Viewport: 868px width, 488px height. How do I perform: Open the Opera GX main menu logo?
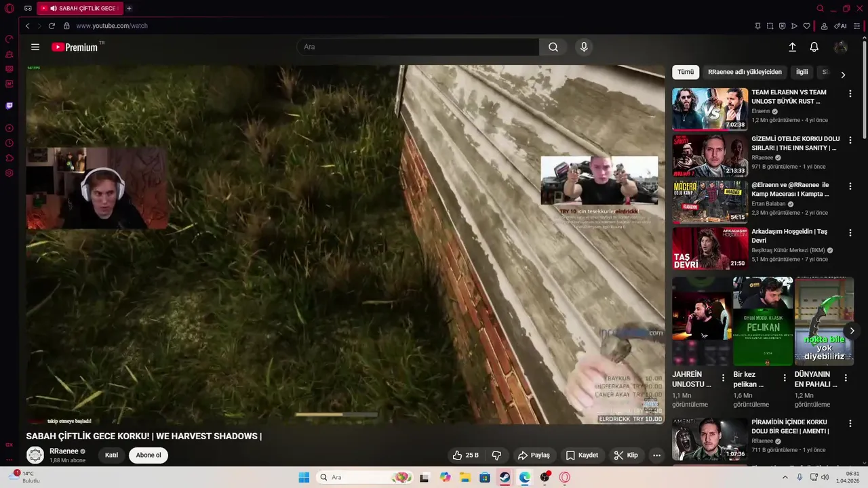(x=9, y=8)
